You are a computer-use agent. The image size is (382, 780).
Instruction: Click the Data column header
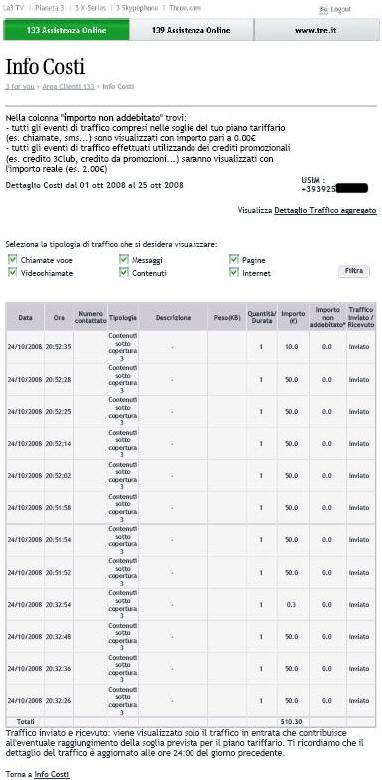25,317
